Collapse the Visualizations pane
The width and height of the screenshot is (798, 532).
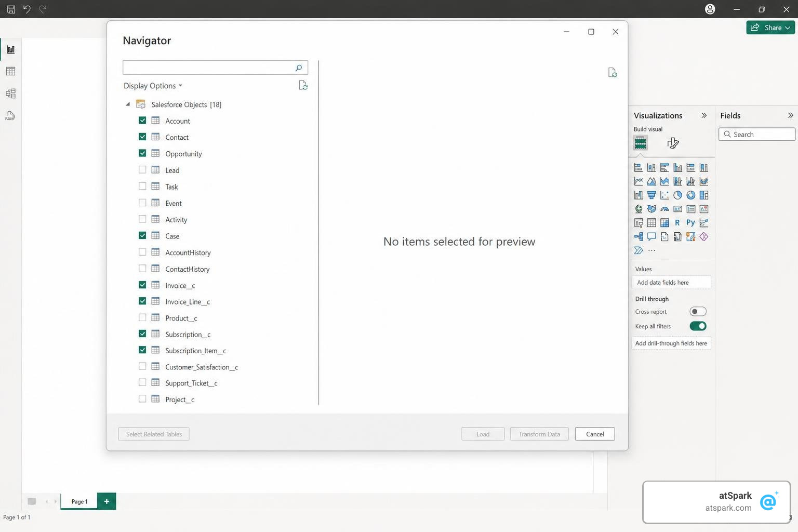(704, 115)
